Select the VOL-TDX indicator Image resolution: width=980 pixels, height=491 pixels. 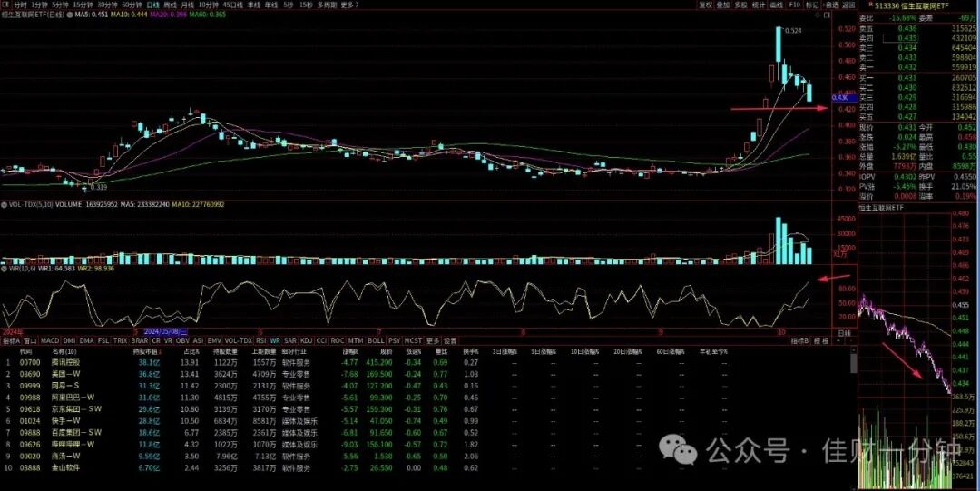pyautogui.click(x=238, y=341)
